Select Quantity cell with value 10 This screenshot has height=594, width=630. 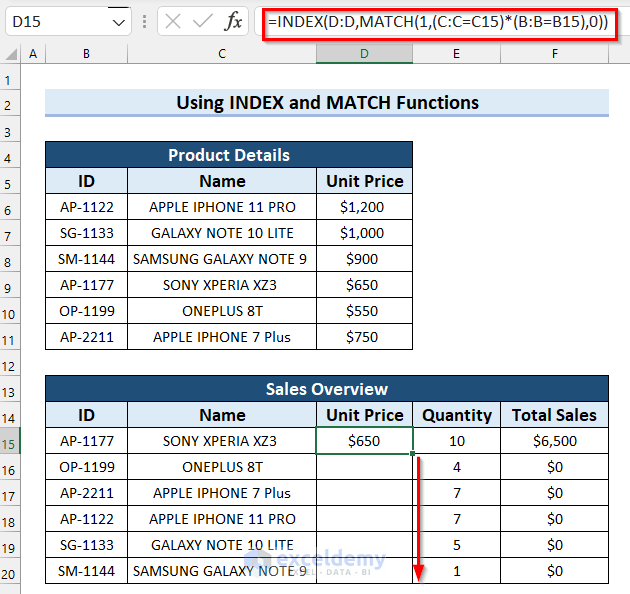(456, 441)
